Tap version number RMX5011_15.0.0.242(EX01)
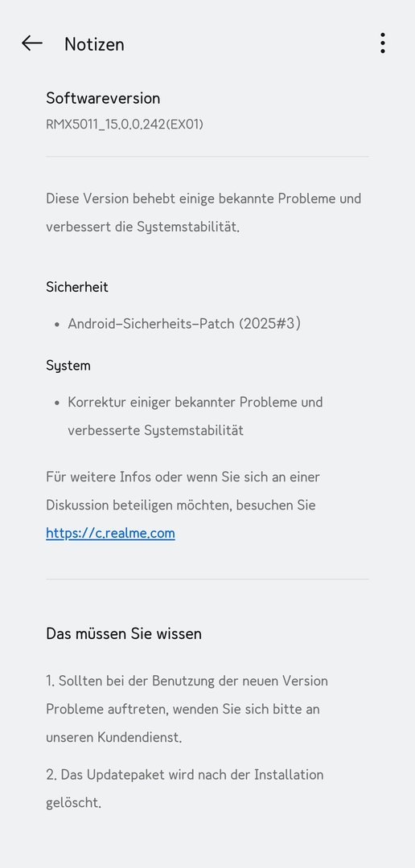 125,125
